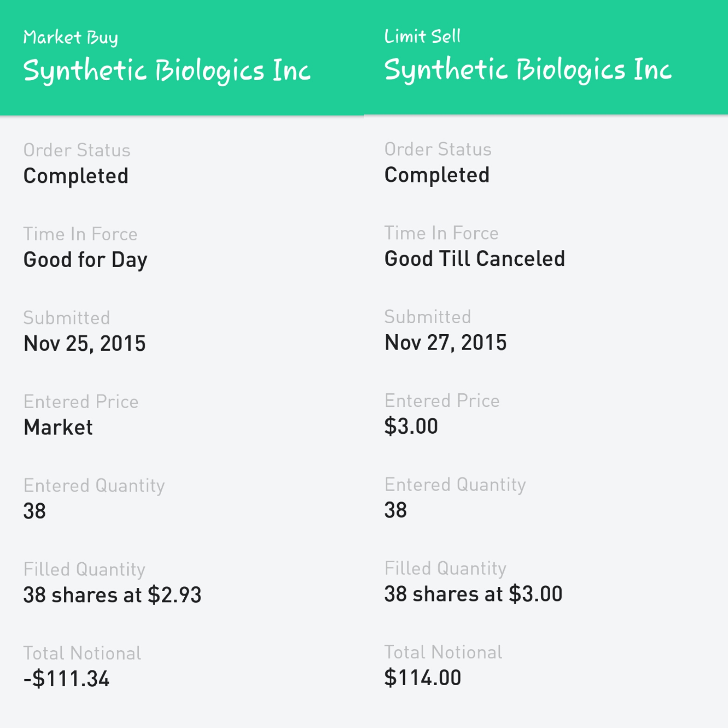Screen dimensions: 728x728
Task: Click Entered Quantity 38 in Limit Sell order
Action: tap(395, 510)
